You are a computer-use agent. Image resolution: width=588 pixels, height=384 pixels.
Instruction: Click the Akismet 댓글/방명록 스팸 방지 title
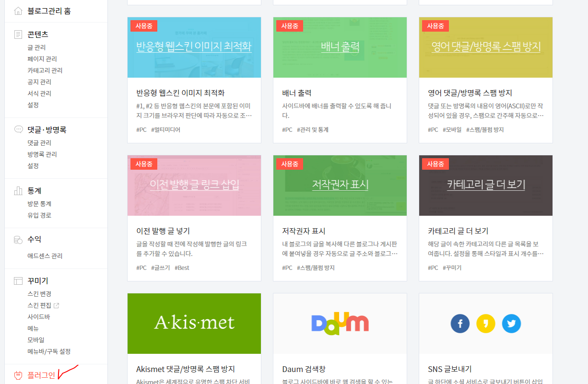point(186,369)
